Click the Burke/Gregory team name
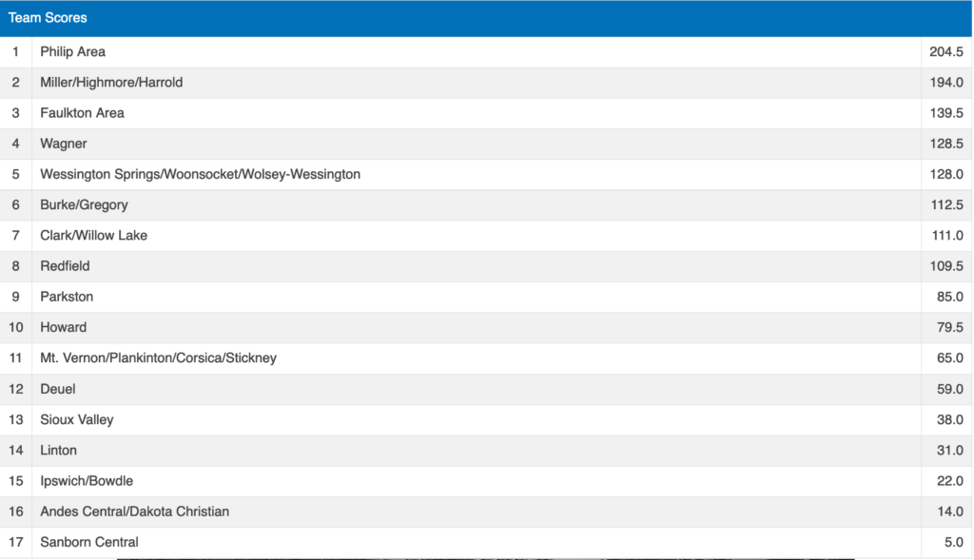This screenshot has height=560, width=974. pos(84,204)
